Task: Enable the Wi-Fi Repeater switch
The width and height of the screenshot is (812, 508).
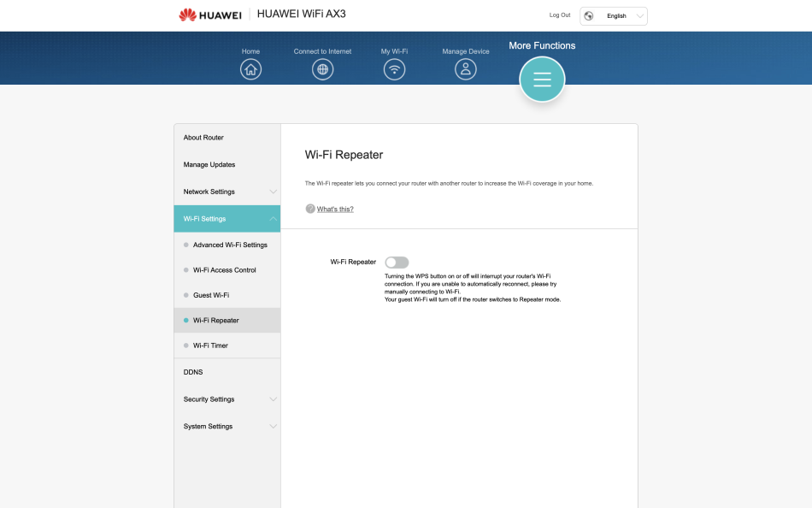Action: 397,263
